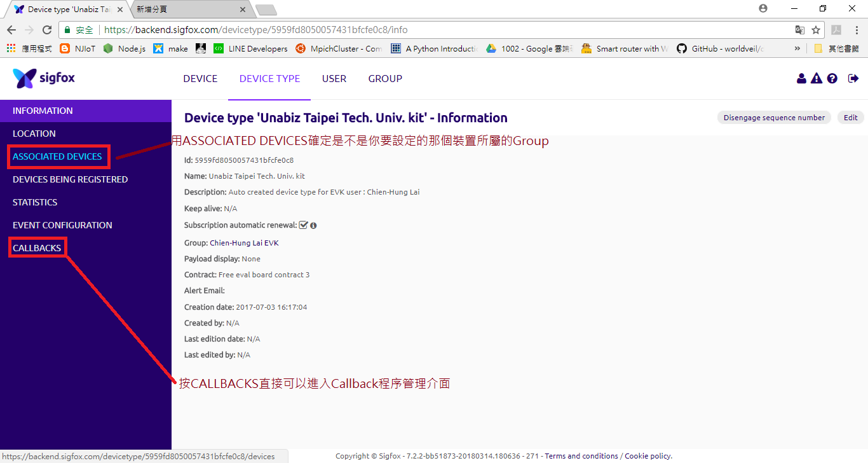
Task: Open MpichCluster bookmark
Action: point(338,48)
